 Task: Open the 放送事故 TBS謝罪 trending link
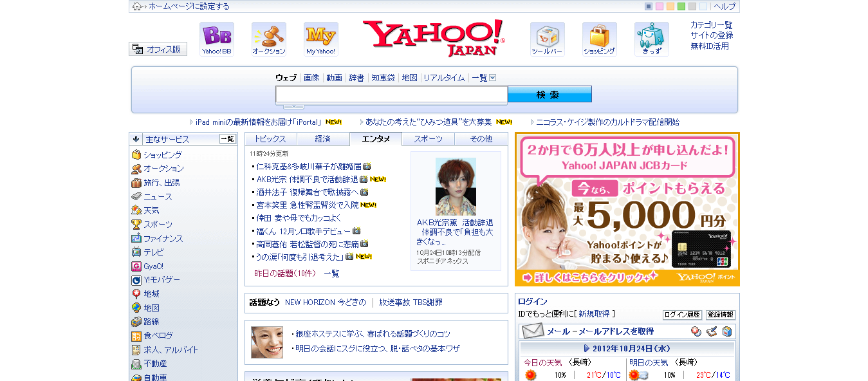pyautogui.click(x=411, y=302)
